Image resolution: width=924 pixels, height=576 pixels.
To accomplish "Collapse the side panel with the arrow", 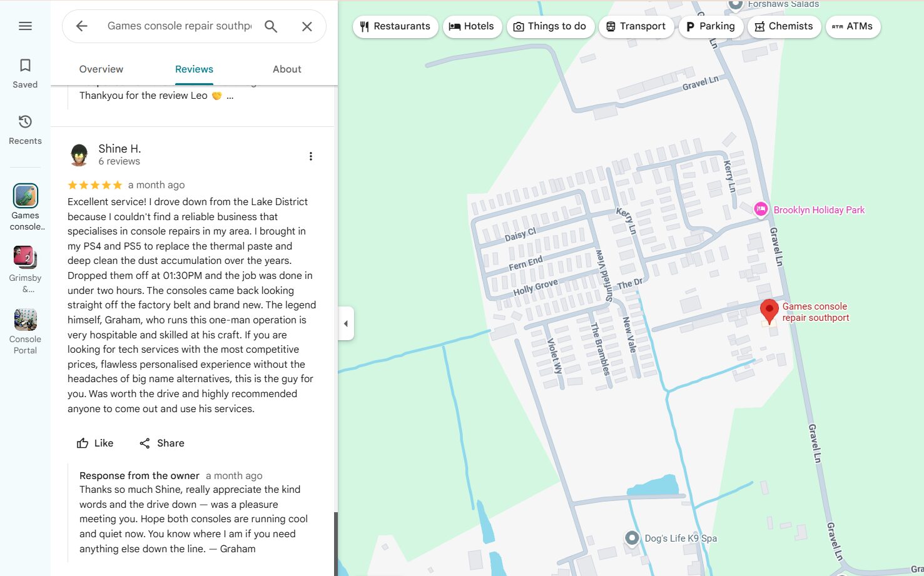I will (x=346, y=323).
